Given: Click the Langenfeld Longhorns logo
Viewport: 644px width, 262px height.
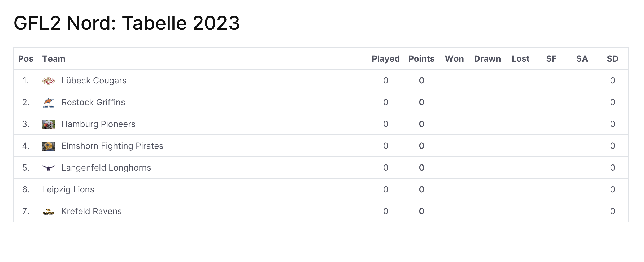Looking at the screenshot, I should pyautogui.click(x=49, y=168).
